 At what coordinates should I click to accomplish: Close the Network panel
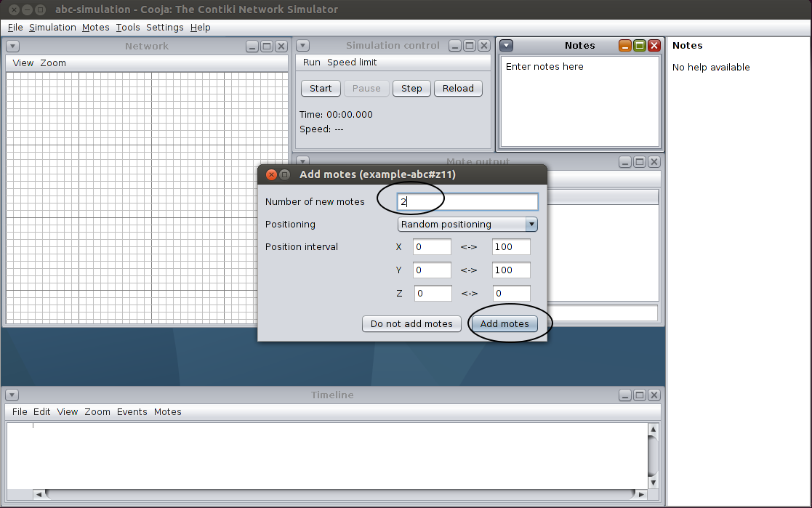(281, 47)
